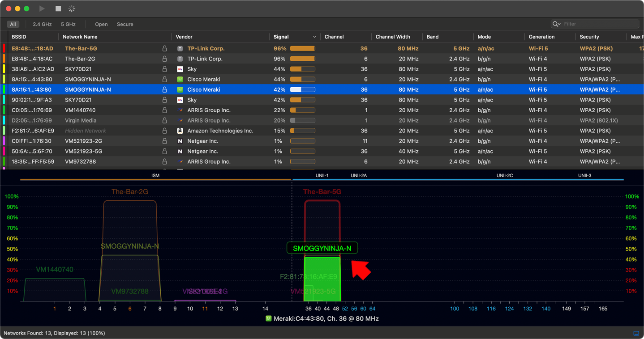Click the Networks Found status text
This screenshot has height=339, width=644.
[x=54, y=333]
